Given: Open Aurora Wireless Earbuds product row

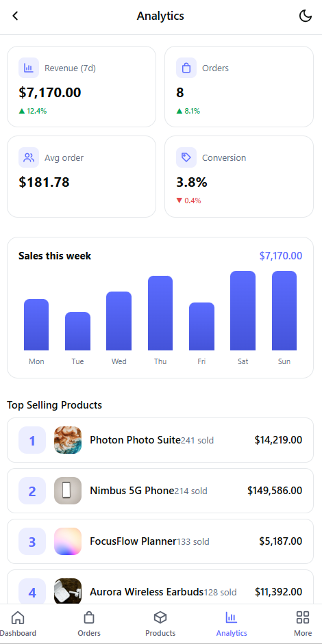Looking at the screenshot, I should [x=160, y=587].
